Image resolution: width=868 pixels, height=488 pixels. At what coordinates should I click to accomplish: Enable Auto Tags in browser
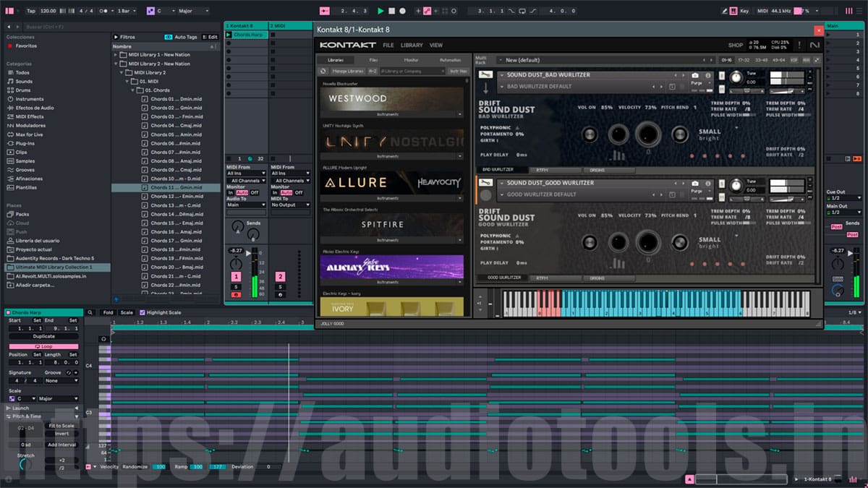click(181, 37)
